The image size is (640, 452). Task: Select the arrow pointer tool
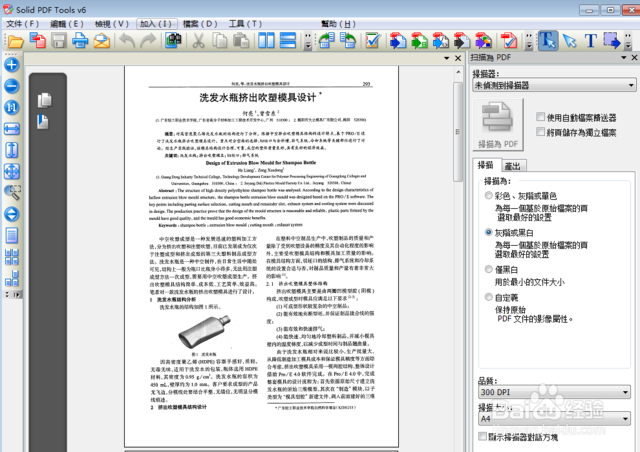coord(569,41)
